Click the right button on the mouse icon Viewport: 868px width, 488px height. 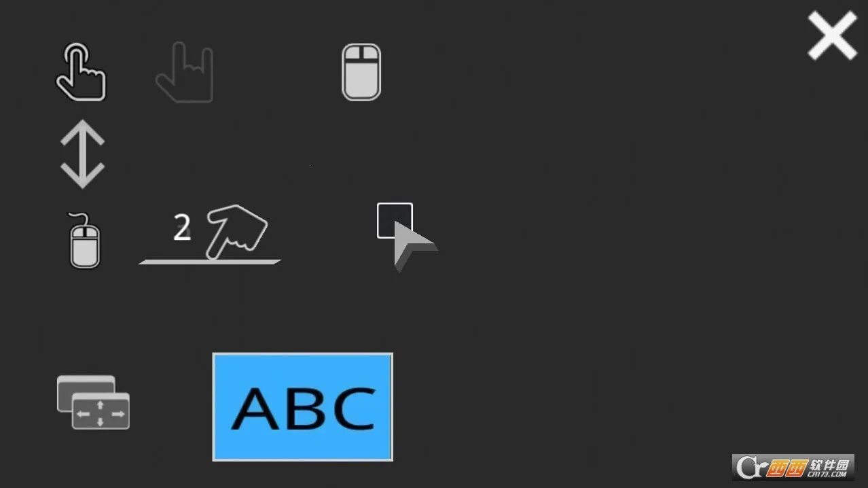[x=370, y=54]
